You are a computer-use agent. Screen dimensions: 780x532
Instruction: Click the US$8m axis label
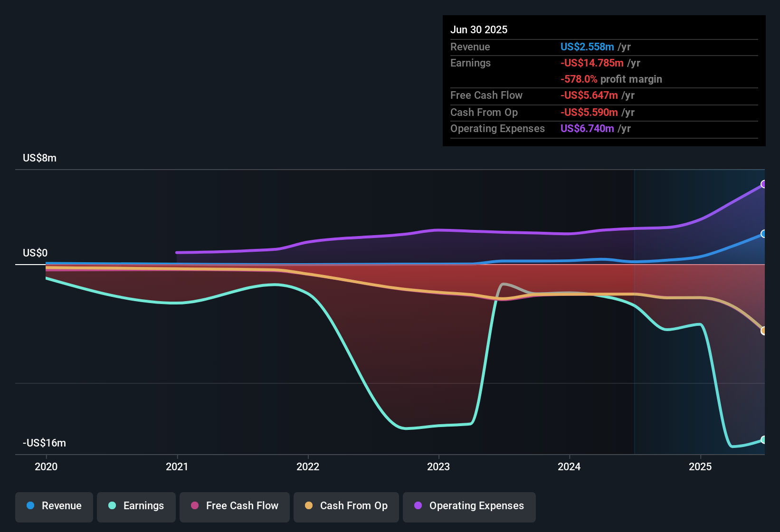click(x=39, y=158)
